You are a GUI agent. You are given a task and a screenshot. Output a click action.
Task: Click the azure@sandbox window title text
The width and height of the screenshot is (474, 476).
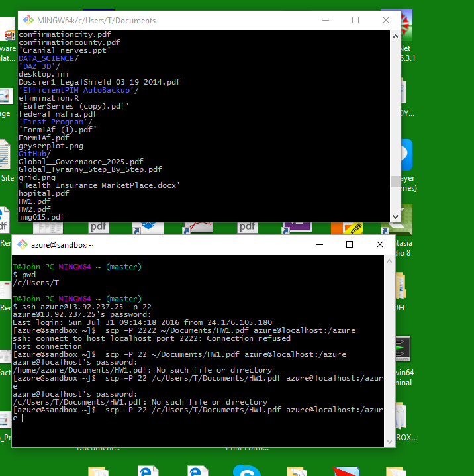[x=62, y=245]
